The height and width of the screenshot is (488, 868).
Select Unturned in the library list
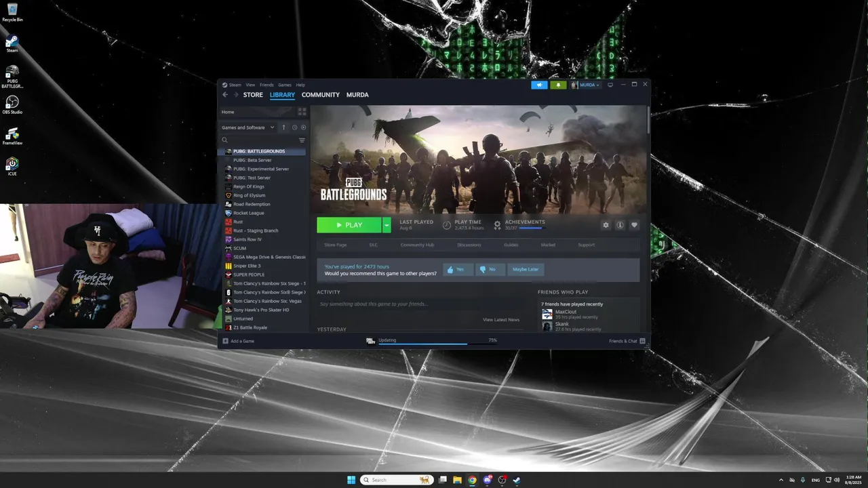tap(243, 319)
